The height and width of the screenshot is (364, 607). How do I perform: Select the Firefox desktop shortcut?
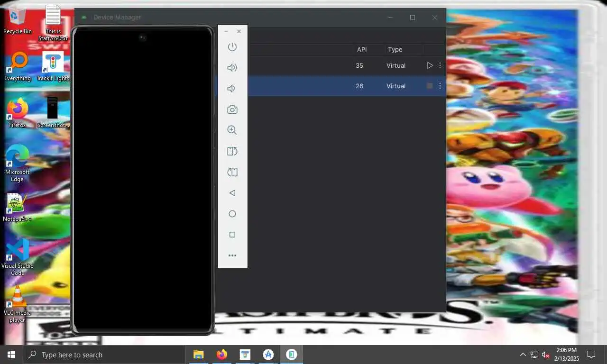click(x=18, y=113)
